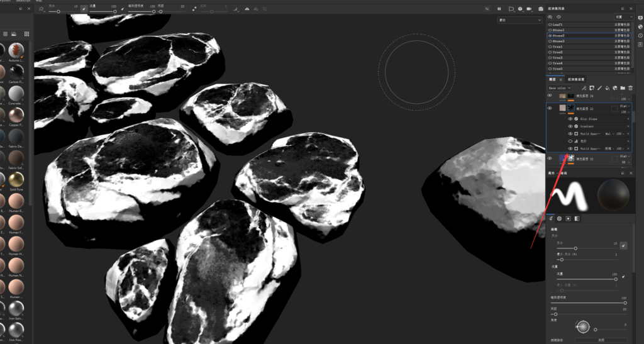Image resolution: width=644 pixels, height=344 pixels.
Task: Click the video camera icon in top toolbar
Action: [529, 9]
